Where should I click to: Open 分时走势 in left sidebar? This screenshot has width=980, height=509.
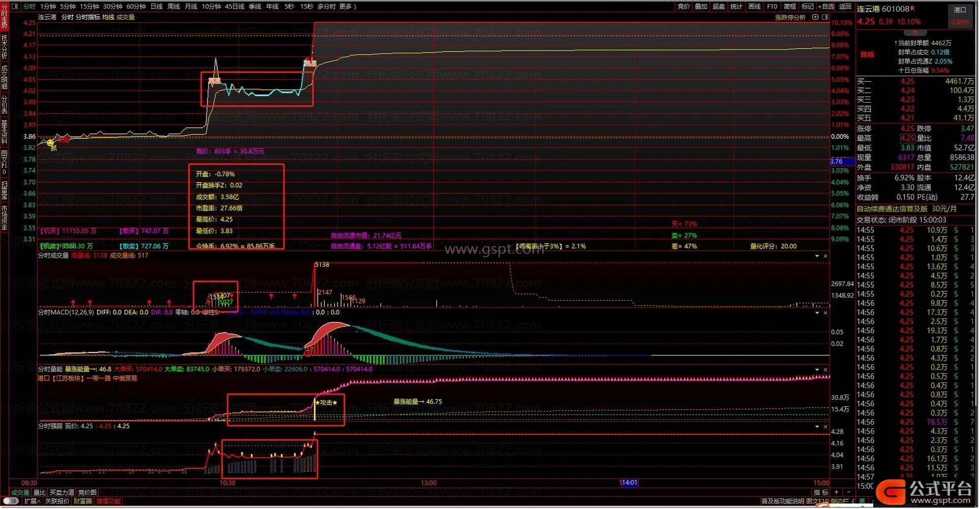(4, 16)
